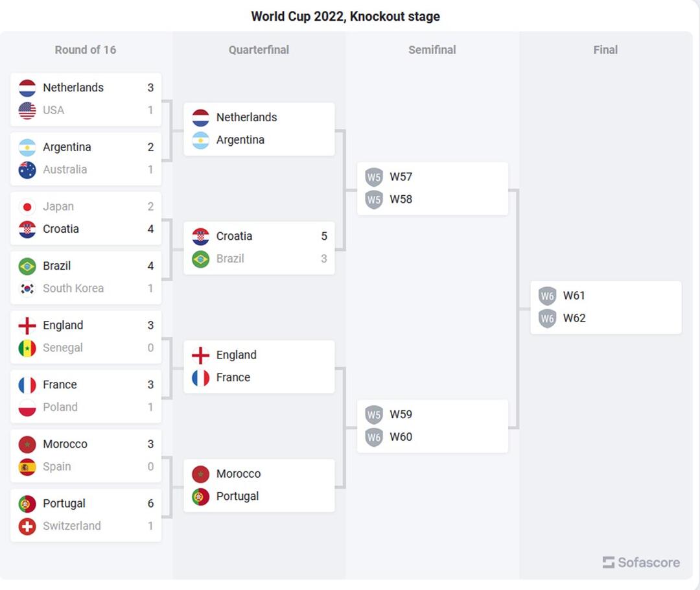Click the Switzerland flag icon
Image resolution: width=700 pixels, height=590 pixels.
coord(27,526)
